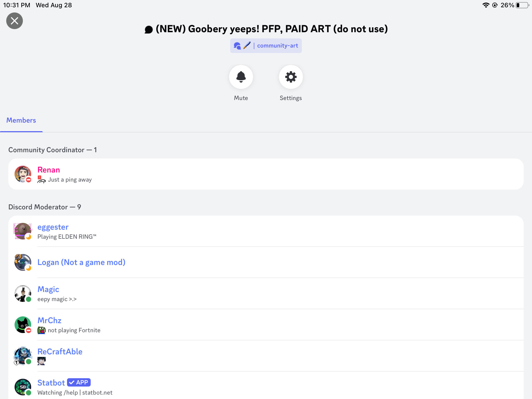Open the community-art channel link

(266, 46)
